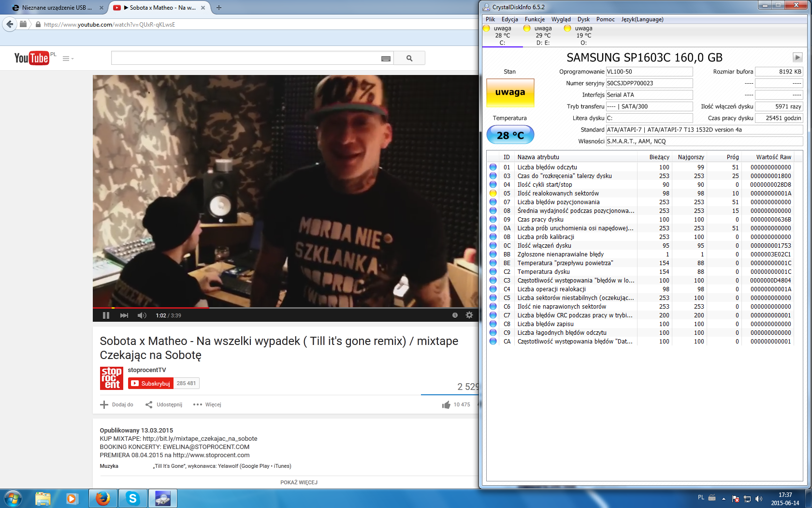Click the lock icon in address bar
Screen dimensions: 812x508
(38, 24)
